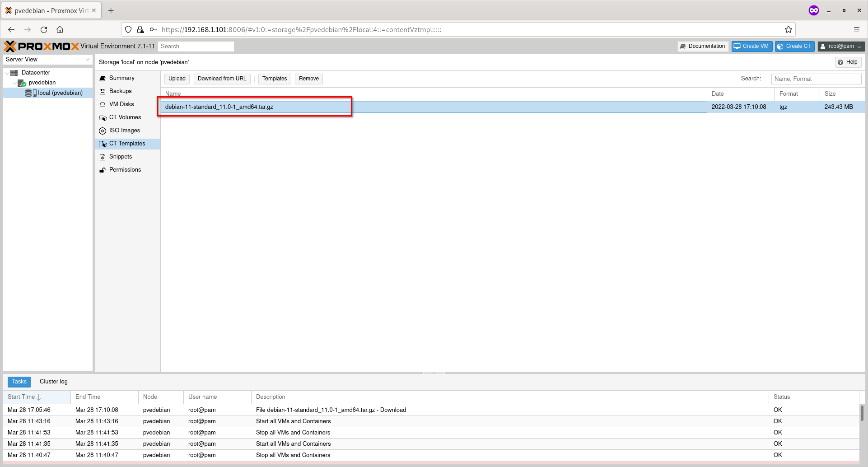The image size is (868, 467).
Task: Click the Description column header in tasks
Action: [510, 397]
